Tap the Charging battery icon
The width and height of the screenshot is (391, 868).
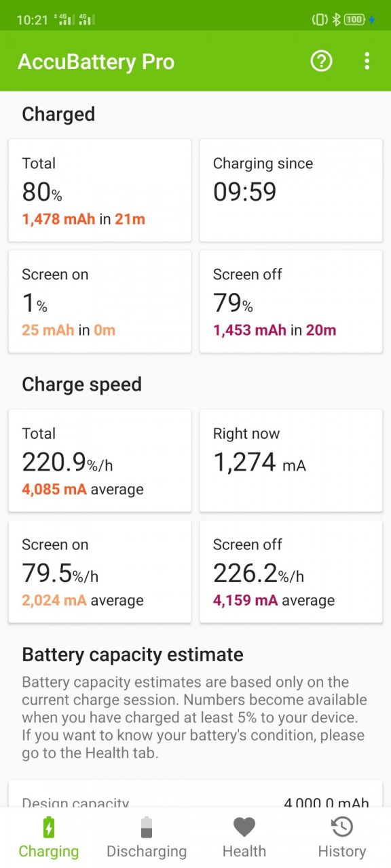click(49, 827)
